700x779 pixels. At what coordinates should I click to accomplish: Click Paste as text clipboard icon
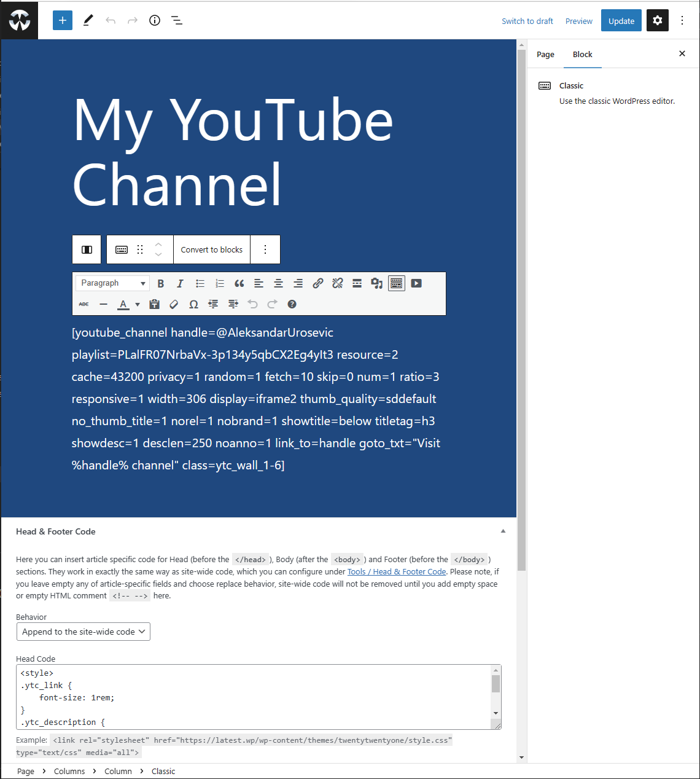(x=155, y=304)
